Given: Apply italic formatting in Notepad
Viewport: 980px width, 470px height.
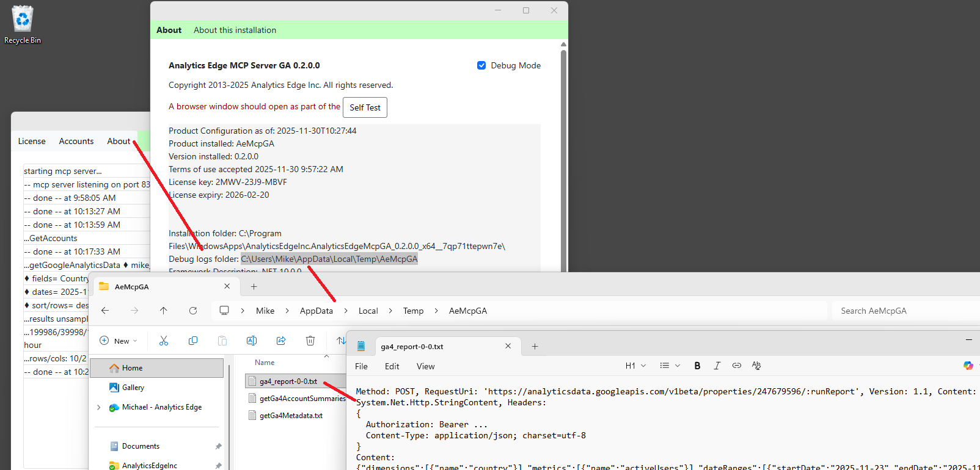Looking at the screenshot, I should [x=717, y=366].
